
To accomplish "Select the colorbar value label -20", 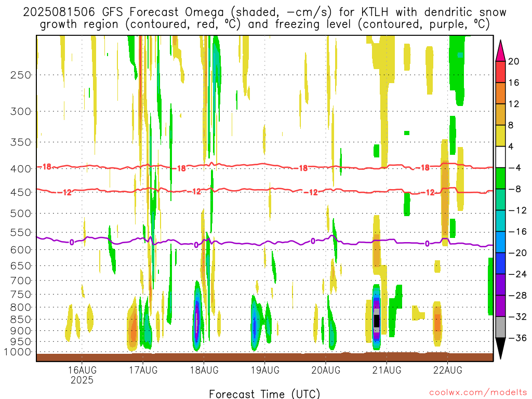I will click(x=518, y=253).
